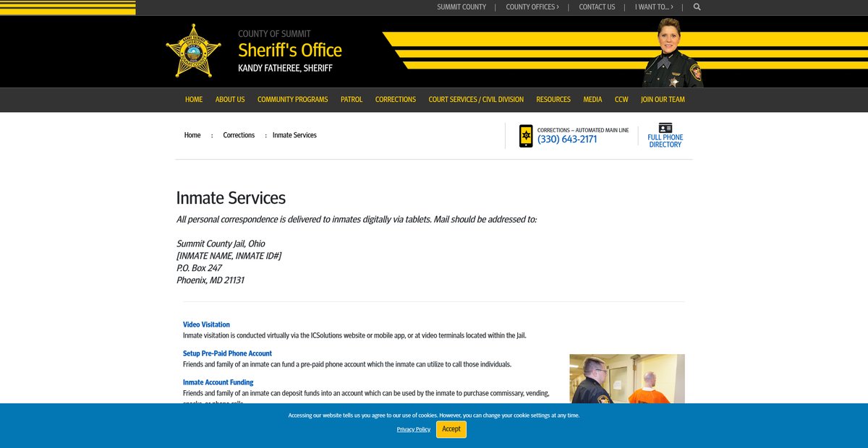Expand the County Offices dropdown
Image resolution: width=868 pixels, height=448 pixels.
[x=532, y=7]
